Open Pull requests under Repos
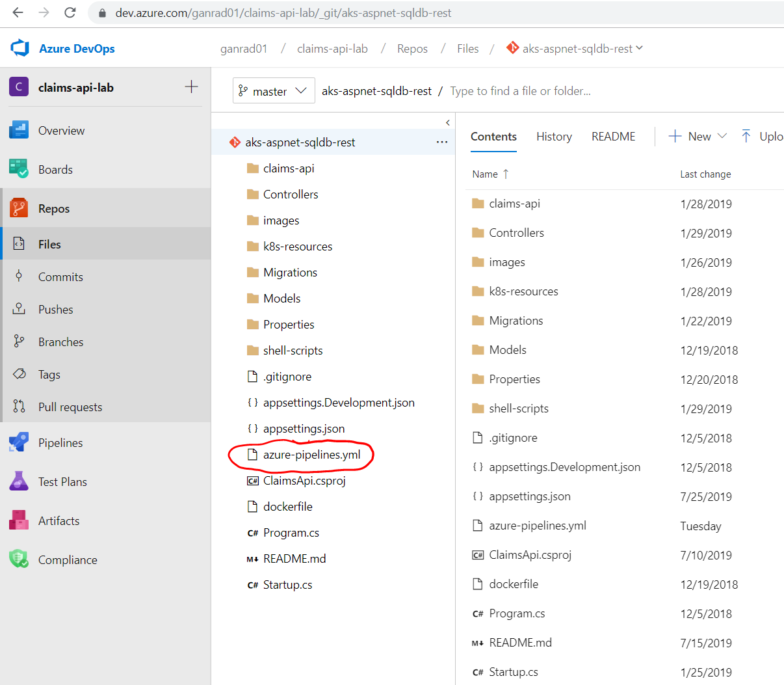 tap(105, 407)
